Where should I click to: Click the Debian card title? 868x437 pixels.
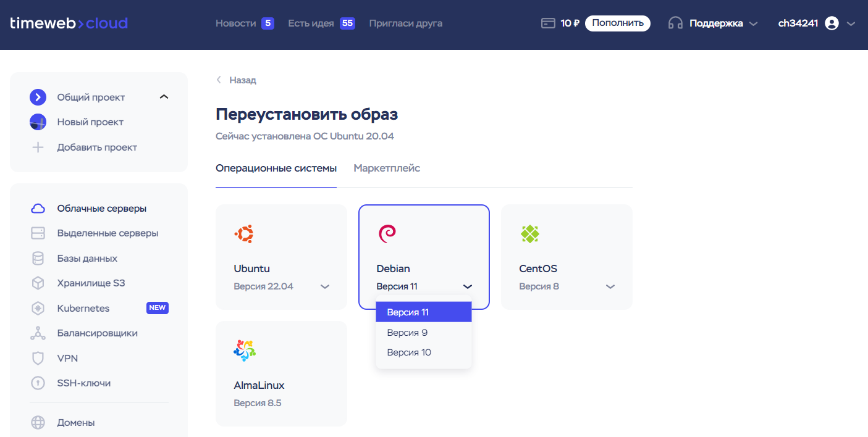coord(394,268)
